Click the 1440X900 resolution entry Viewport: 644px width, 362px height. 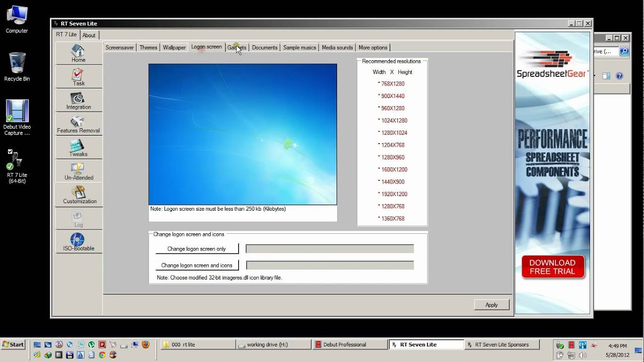(391, 182)
